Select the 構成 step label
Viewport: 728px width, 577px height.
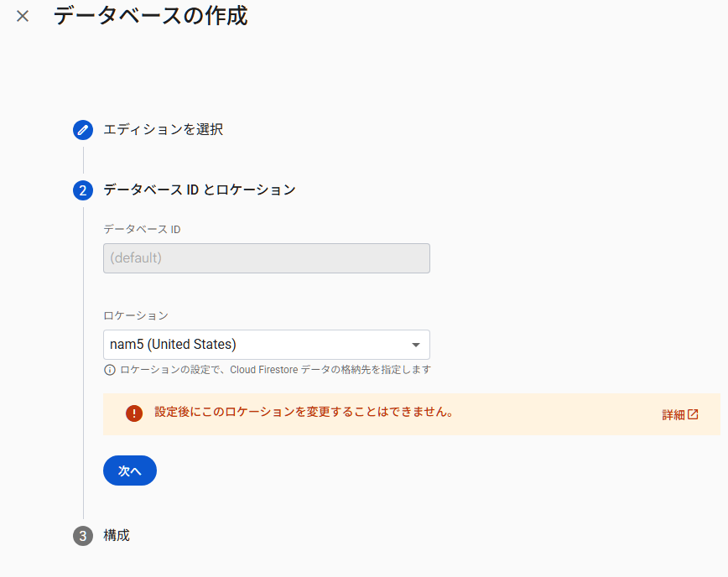117,535
